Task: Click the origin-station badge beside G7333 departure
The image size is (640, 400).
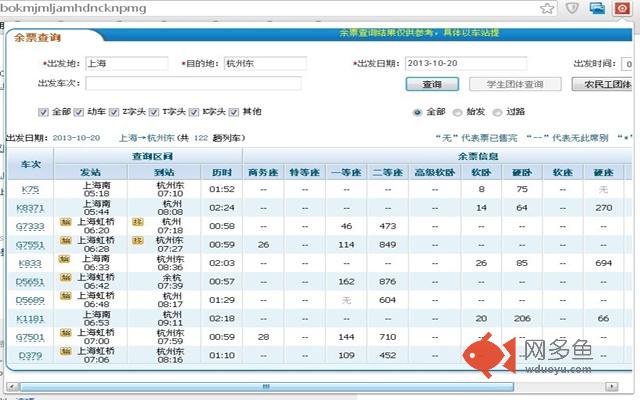Action: pyautogui.click(x=66, y=222)
